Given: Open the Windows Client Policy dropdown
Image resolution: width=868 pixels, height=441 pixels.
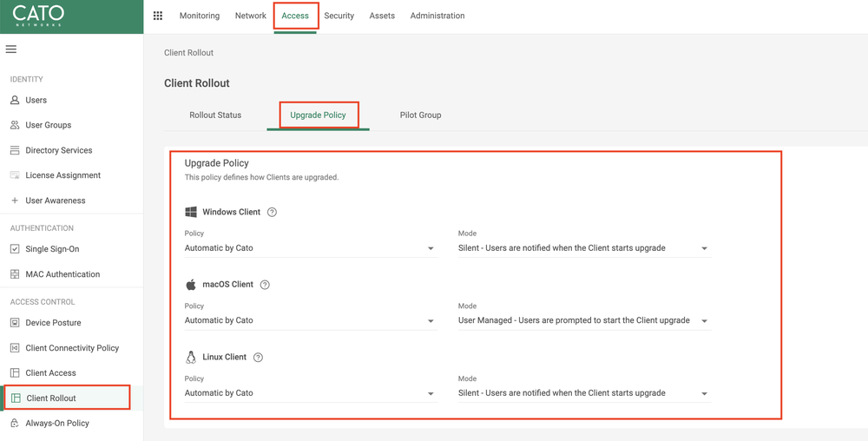Looking at the screenshot, I should coord(311,248).
